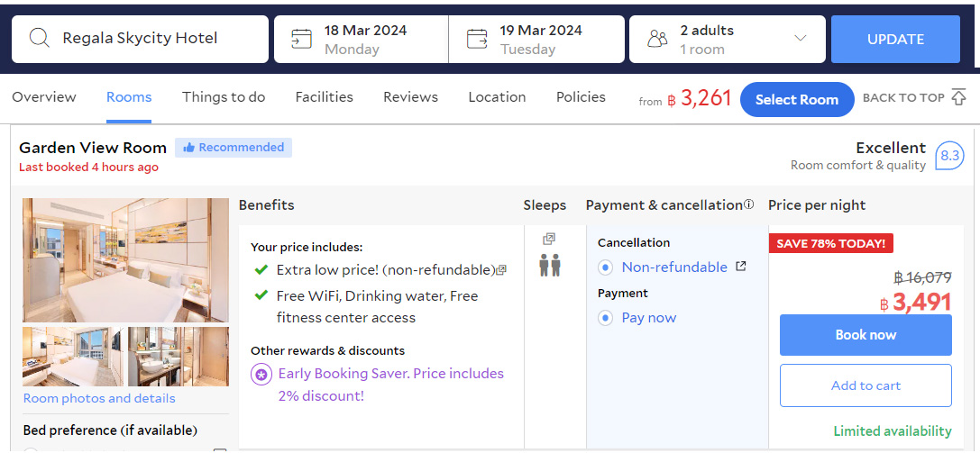Click the Non-refundable policy link text
The width and height of the screenshot is (980, 453).
pyautogui.click(x=674, y=267)
